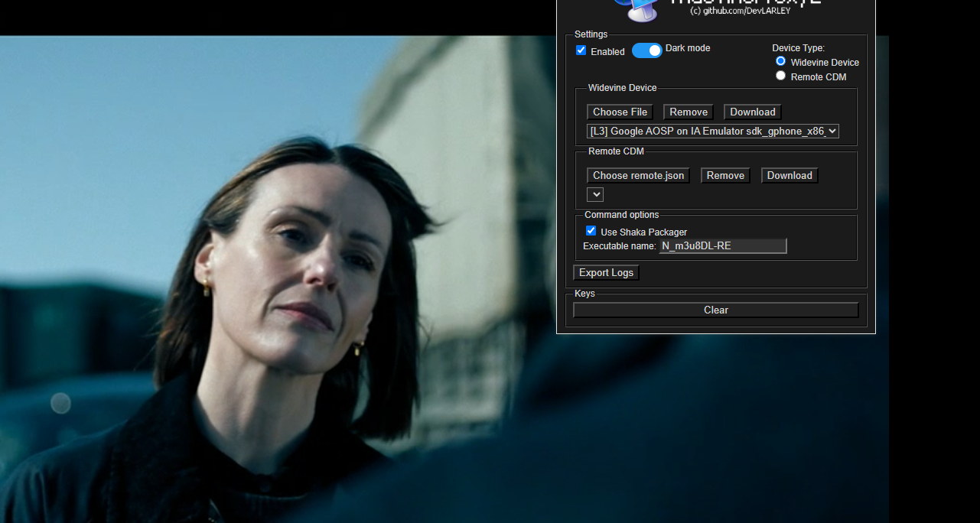Open the empty Remote CDM dropdown
This screenshot has width=980, height=523.
595,195
